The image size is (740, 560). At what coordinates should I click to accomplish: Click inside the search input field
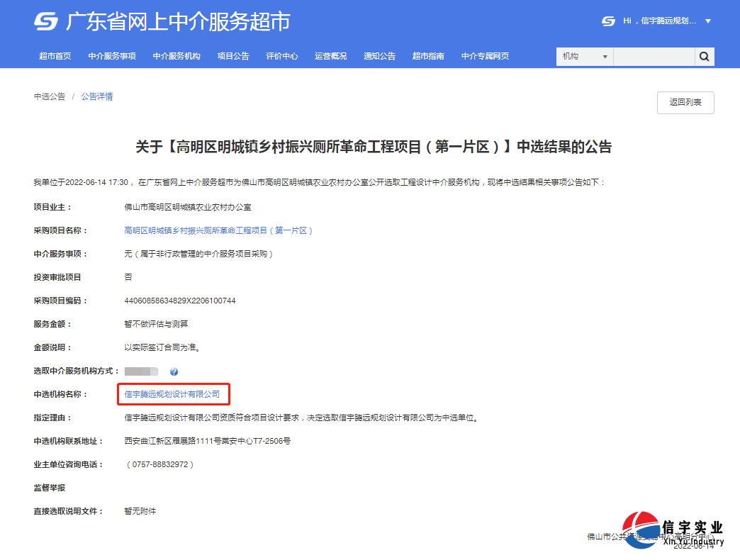[654, 56]
